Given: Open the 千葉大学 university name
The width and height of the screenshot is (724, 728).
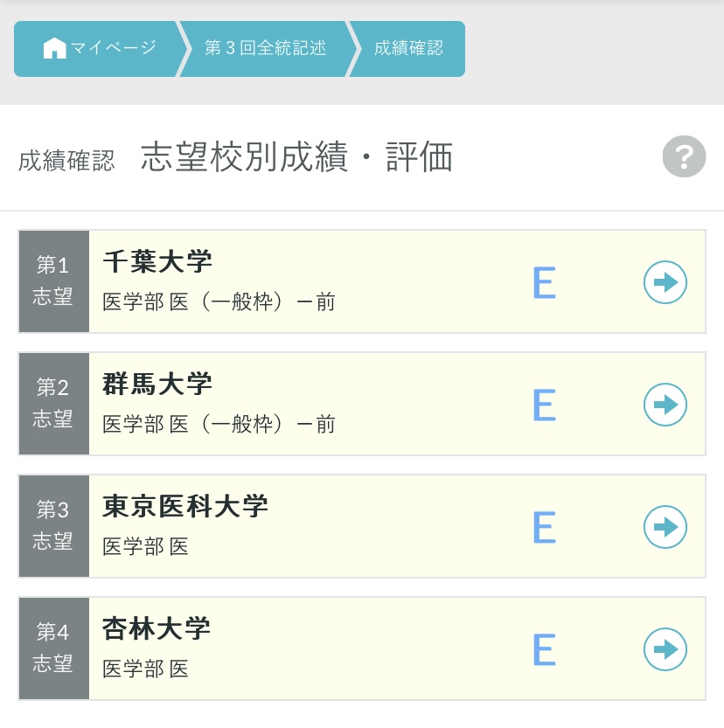Looking at the screenshot, I should coord(158,261).
